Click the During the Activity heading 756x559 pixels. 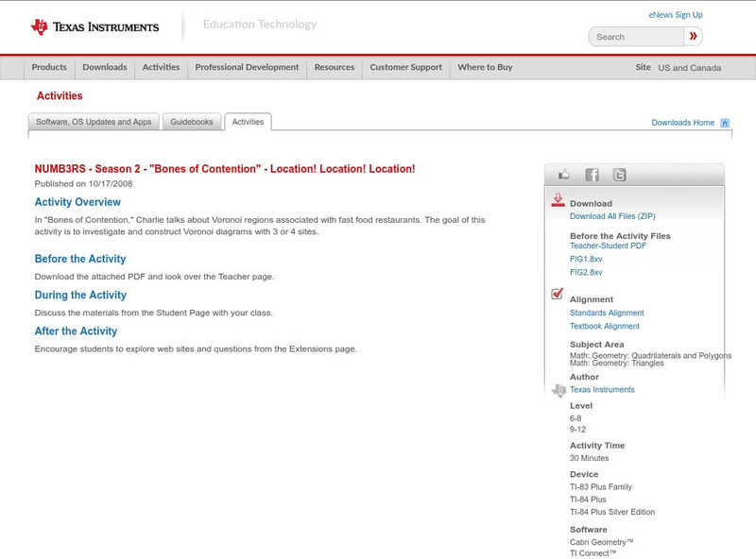[x=80, y=295]
